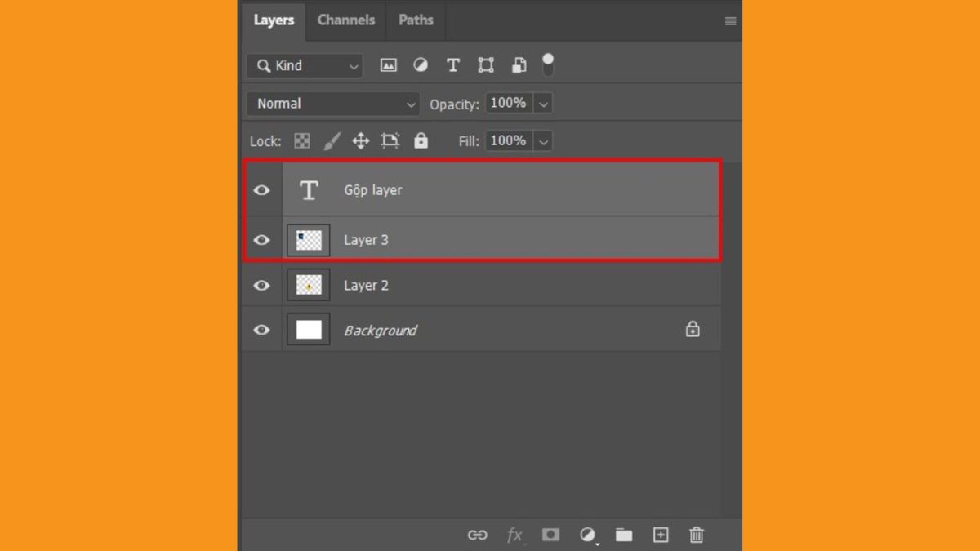Select the link layers icon
Image resolution: width=980 pixels, height=551 pixels.
point(478,535)
